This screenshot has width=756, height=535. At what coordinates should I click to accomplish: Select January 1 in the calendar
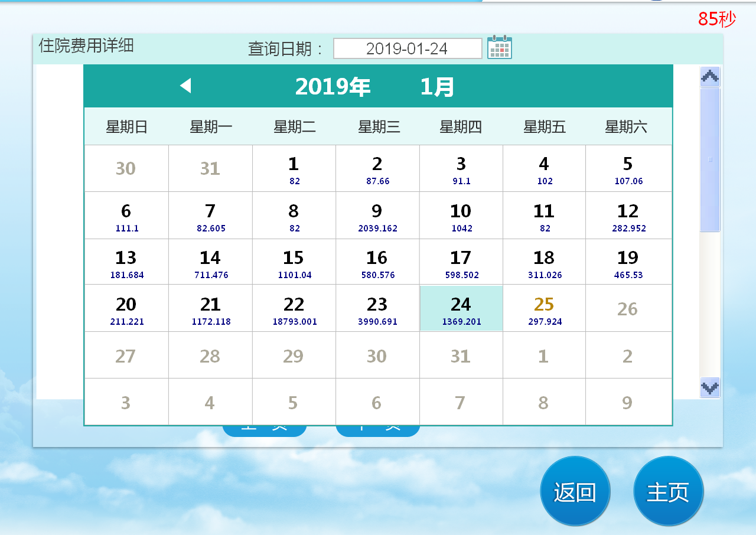point(294,169)
